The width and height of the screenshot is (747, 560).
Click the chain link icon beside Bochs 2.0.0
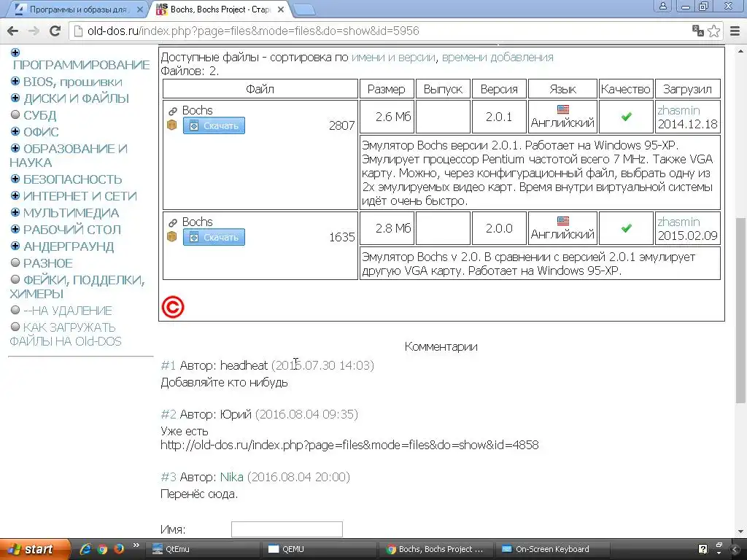[x=172, y=222]
